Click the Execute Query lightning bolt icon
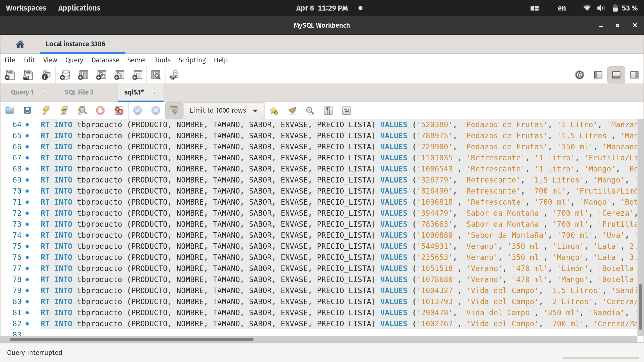Screen dimensions: 644x362 click(x=47, y=110)
